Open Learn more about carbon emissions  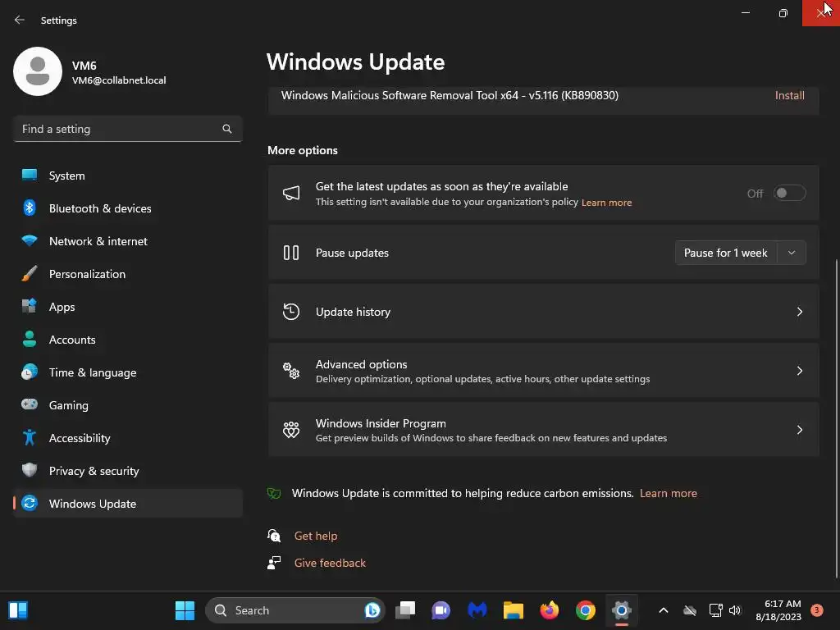pyautogui.click(x=668, y=493)
